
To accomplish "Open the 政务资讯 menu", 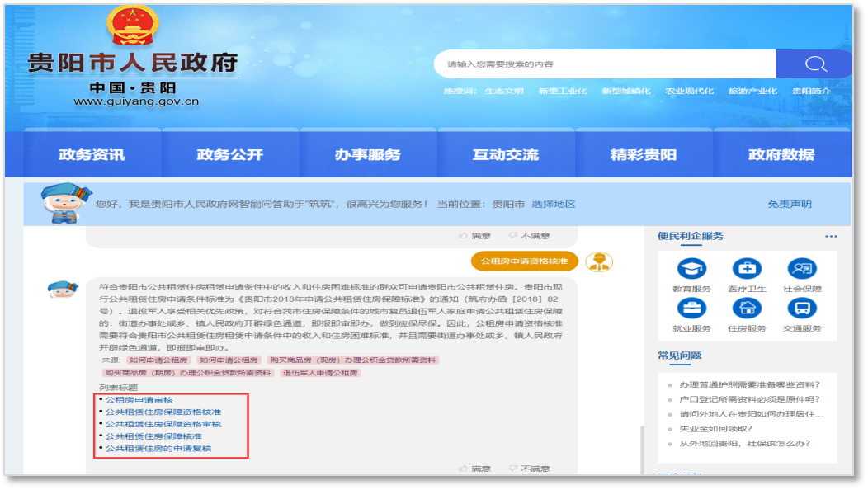I will pos(92,154).
